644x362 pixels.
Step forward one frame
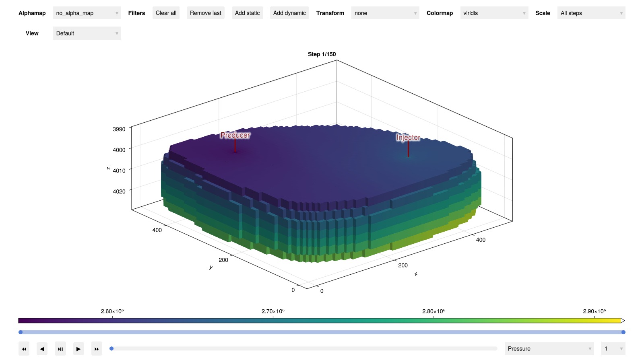[x=78, y=349]
